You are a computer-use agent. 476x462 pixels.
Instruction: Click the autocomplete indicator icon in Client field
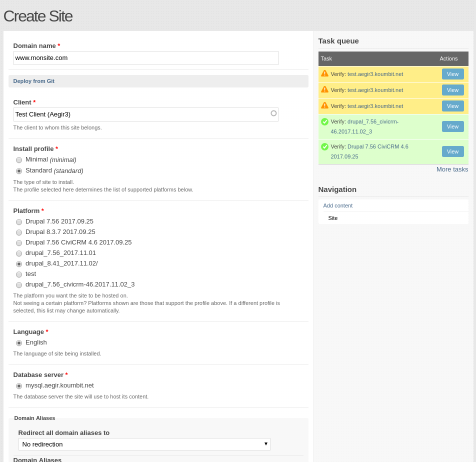tap(273, 113)
